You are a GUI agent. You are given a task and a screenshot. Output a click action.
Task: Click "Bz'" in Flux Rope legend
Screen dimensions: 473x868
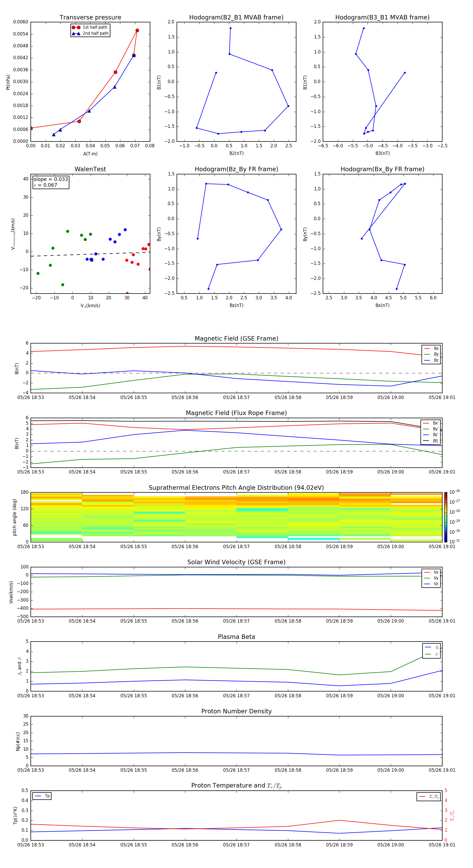(431, 435)
